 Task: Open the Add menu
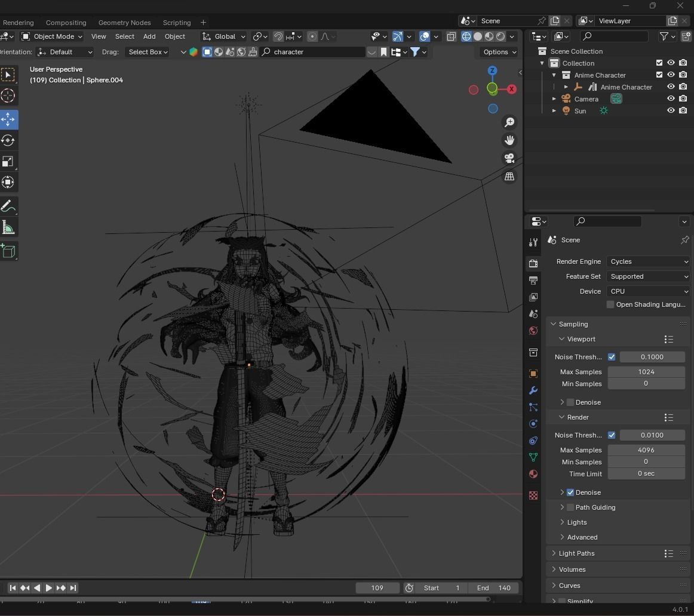click(149, 36)
